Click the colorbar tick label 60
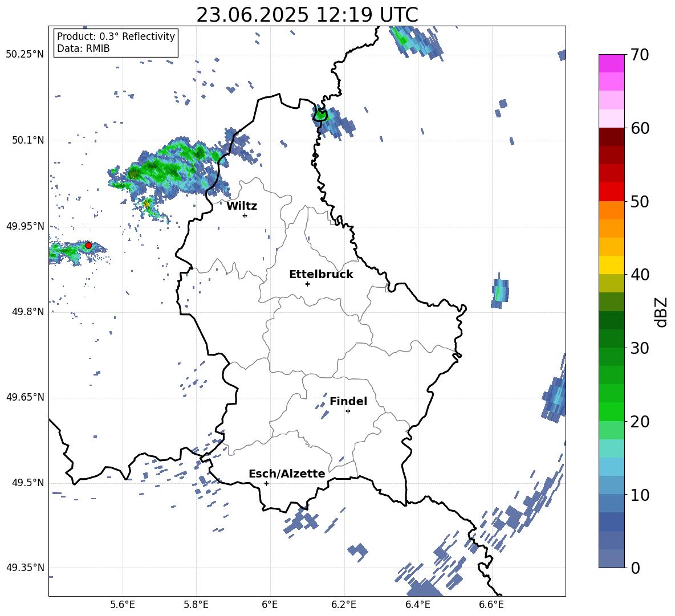 click(x=640, y=128)
